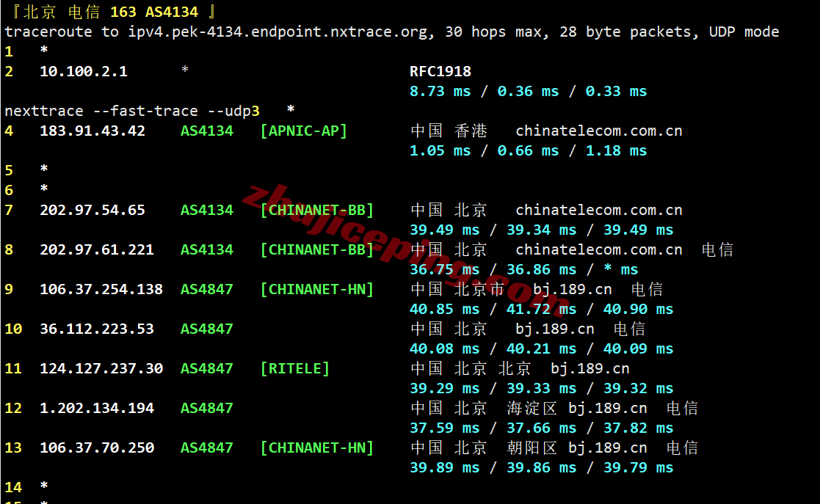Click '朝阳区' district text
This screenshot has width=820, height=504.
(x=531, y=448)
